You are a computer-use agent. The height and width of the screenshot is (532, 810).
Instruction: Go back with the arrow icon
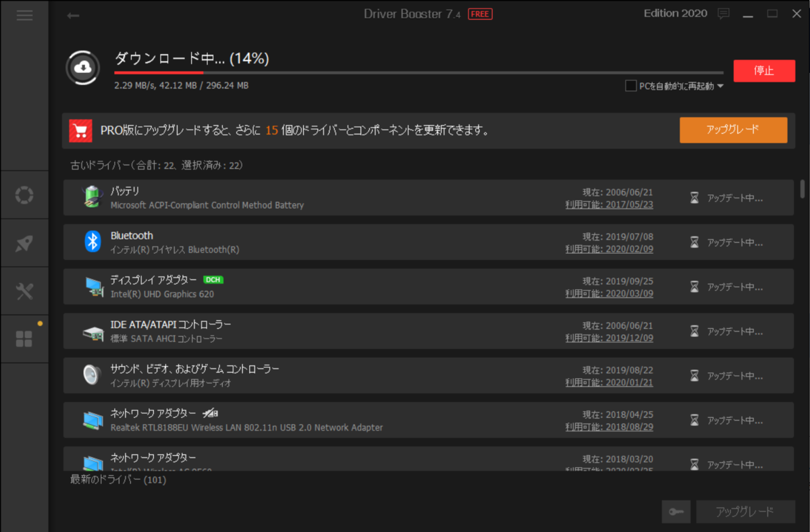pyautogui.click(x=73, y=16)
